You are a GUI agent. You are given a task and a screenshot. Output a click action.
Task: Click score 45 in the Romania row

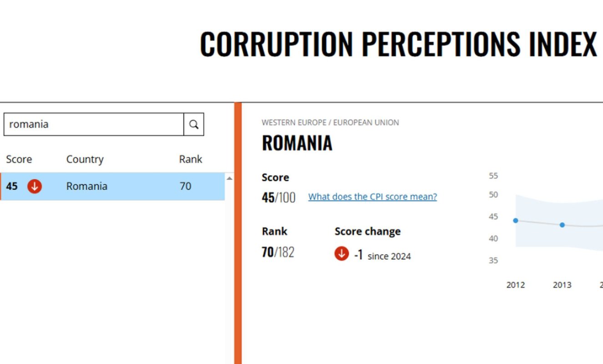point(12,186)
